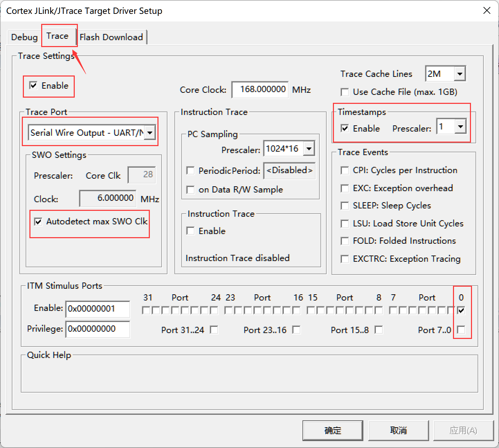Check Port 7..0 privilege checkbox

click(x=461, y=330)
